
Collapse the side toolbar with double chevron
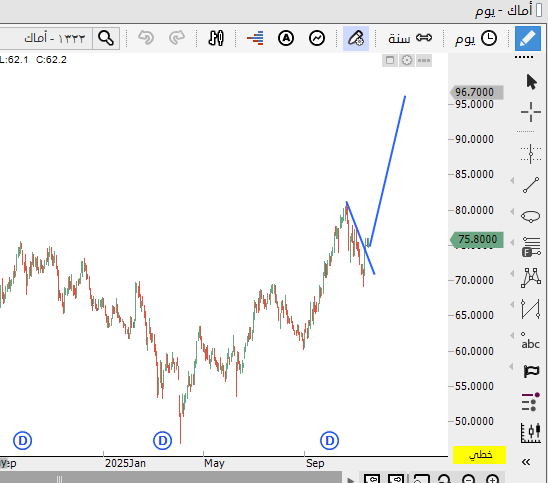click(526, 462)
